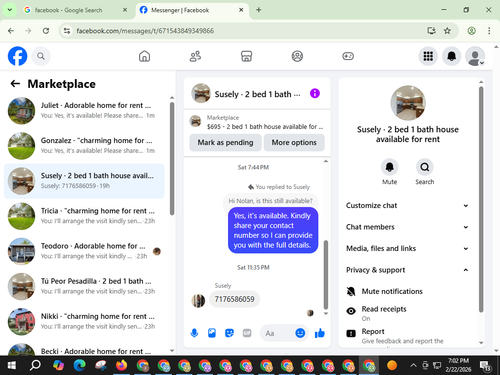Choose a GIF with the GIF icon

pos(247,333)
